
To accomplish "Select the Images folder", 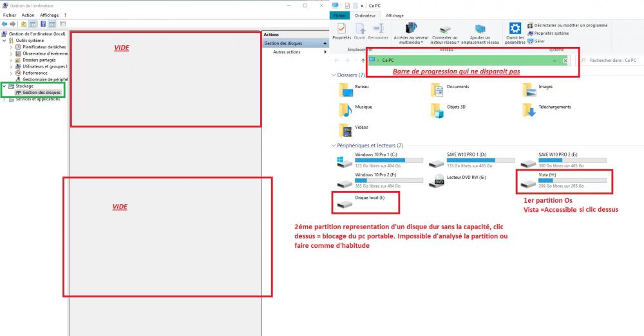I will (538, 89).
